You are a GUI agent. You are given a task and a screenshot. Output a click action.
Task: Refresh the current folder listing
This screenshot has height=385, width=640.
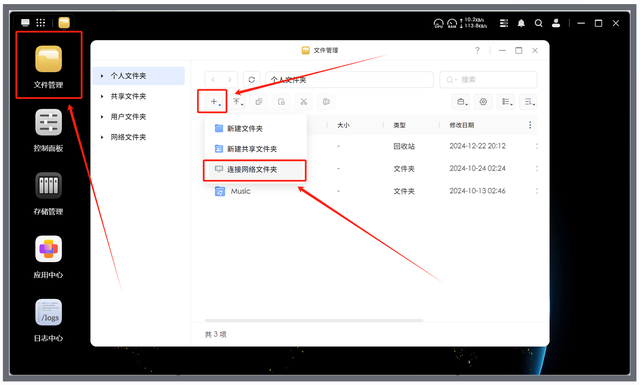[x=252, y=80]
